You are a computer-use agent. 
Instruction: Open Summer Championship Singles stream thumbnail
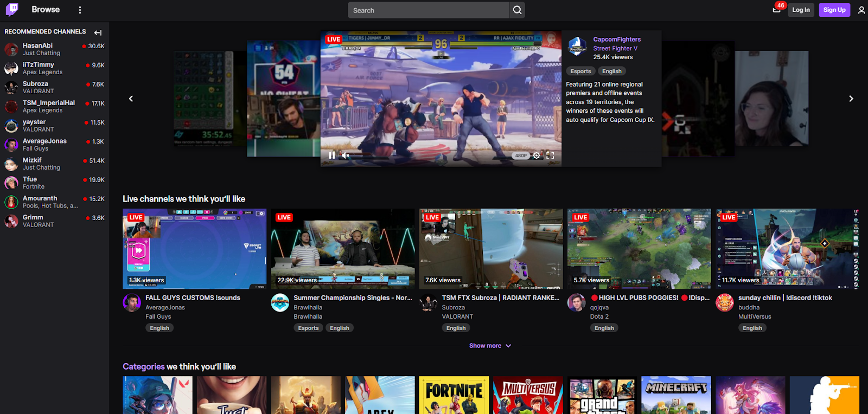(x=343, y=249)
